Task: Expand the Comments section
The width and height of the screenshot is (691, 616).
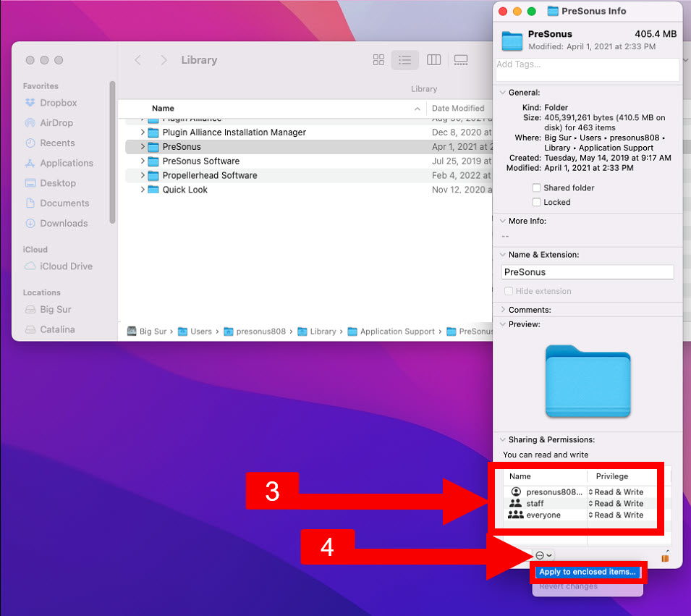Action: click(x=503, y=310)
